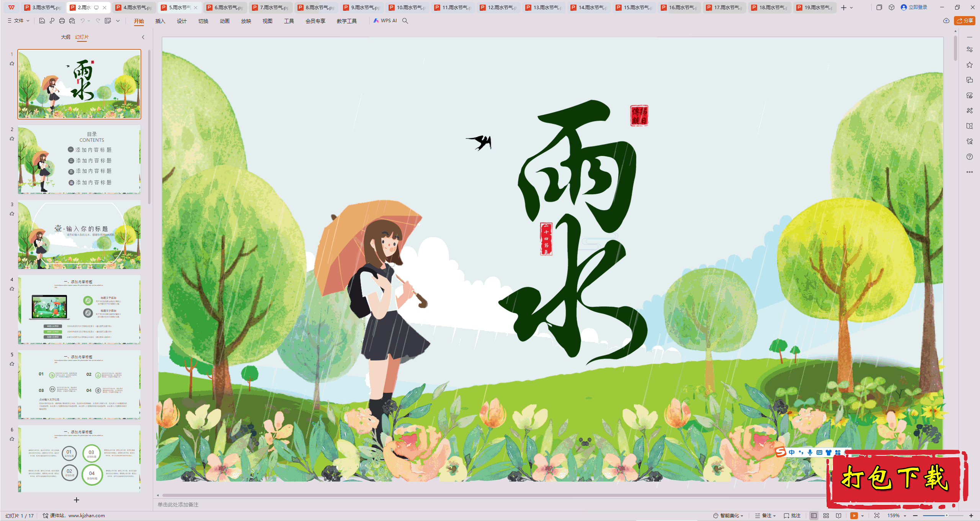
Task: Click the WPS AI button
Action: [385, 21]
